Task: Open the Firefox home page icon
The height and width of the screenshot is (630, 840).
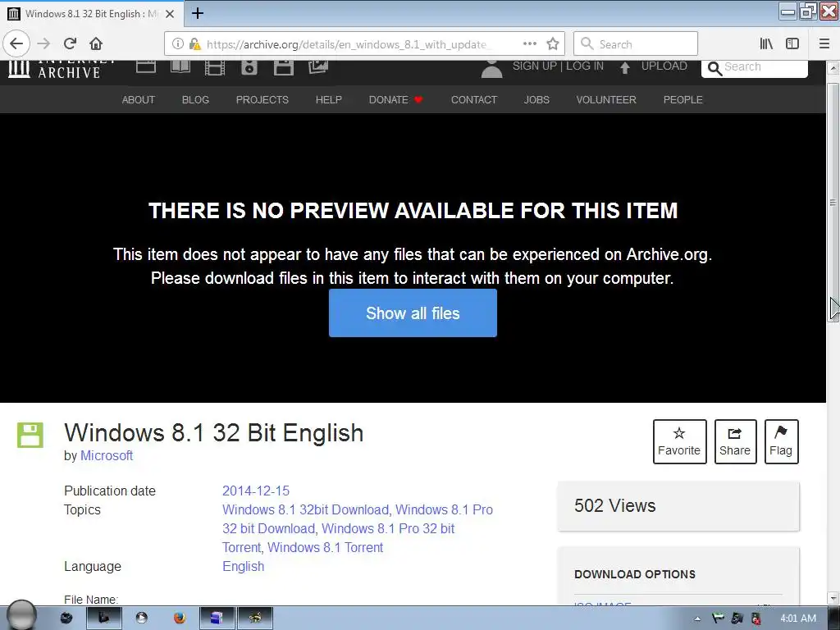Action: (96, 43)
